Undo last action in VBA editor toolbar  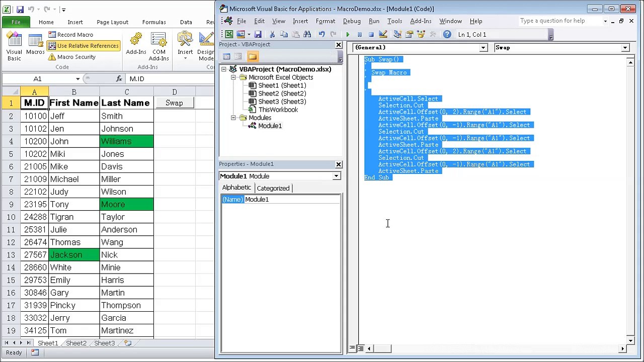point(321,35)
